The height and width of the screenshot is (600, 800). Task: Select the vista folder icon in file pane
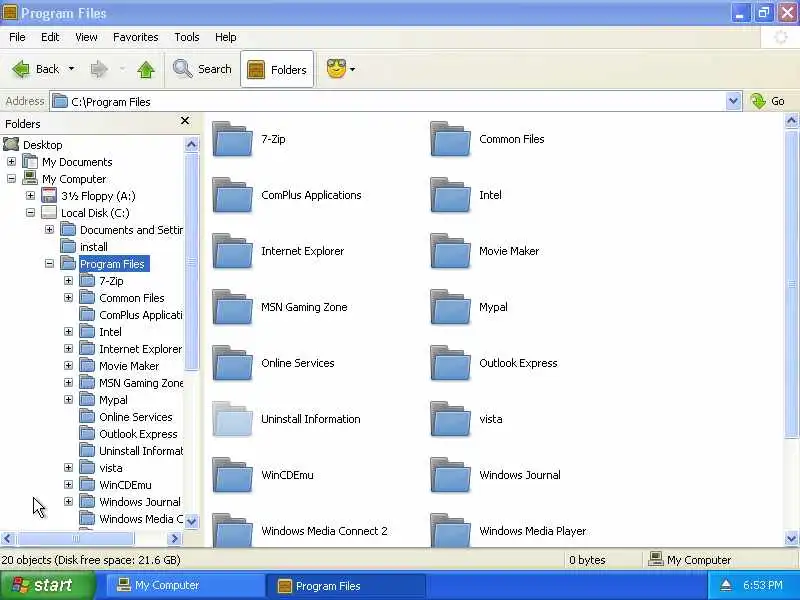(x=450, y=419)
